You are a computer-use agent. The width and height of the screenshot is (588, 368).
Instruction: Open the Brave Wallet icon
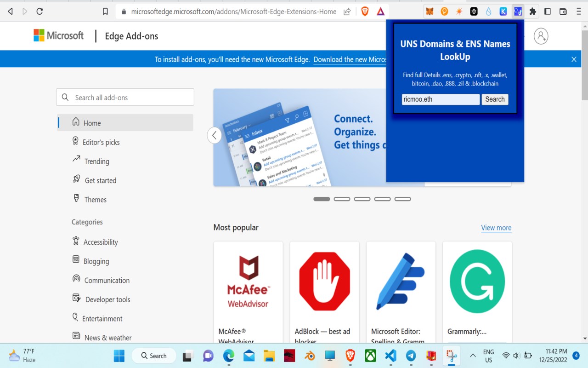(563, 11)
